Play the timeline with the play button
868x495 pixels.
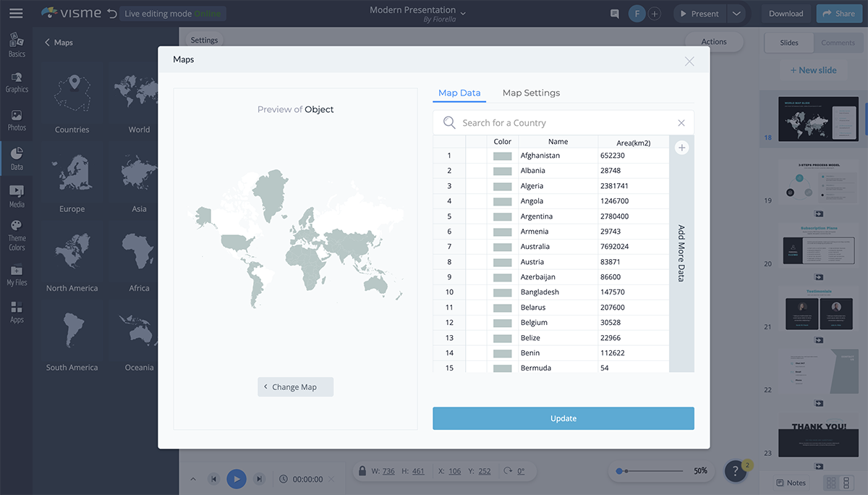(237, 478)
